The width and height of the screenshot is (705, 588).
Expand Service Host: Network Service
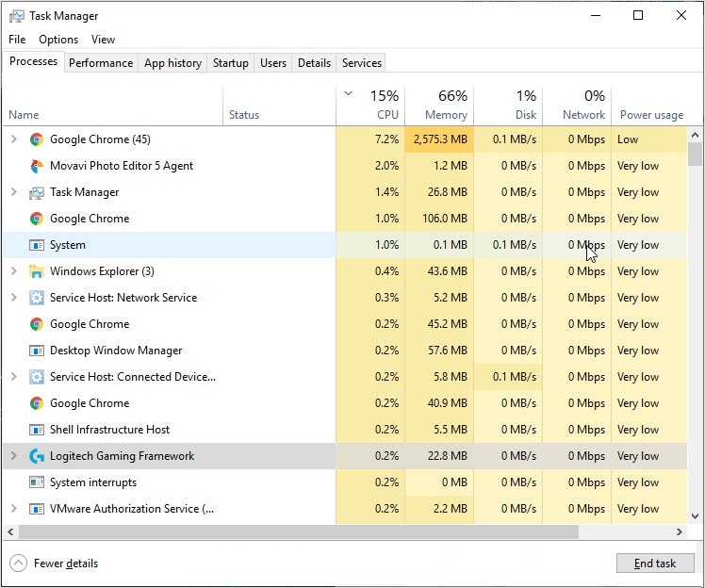click(x=14, y=298)
